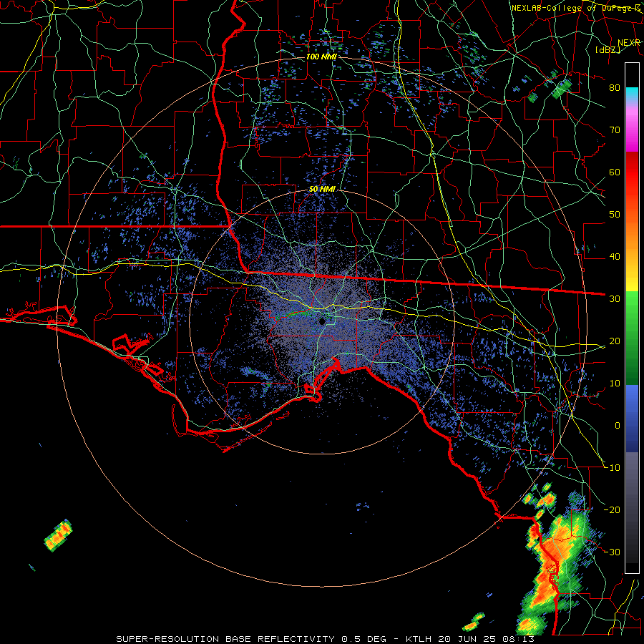This screenshot has height=644, width=644.
Task: Click the cyan top segment of the color bar
Action: point(632,94)
